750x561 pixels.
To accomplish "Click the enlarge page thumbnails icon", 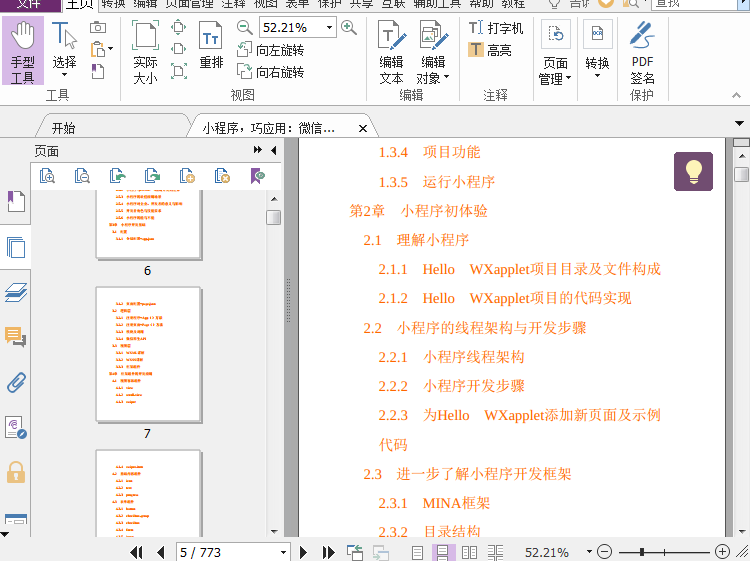I will [47, 176].
